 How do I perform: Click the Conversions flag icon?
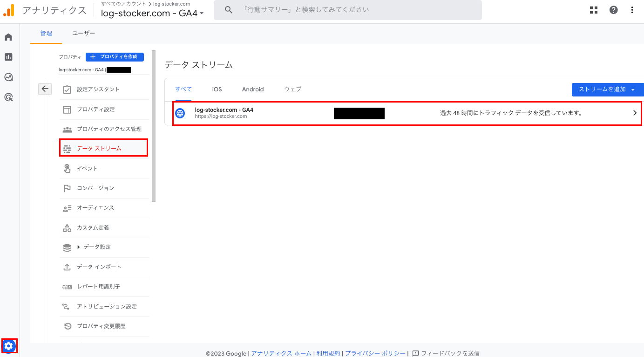pos(67,188)
